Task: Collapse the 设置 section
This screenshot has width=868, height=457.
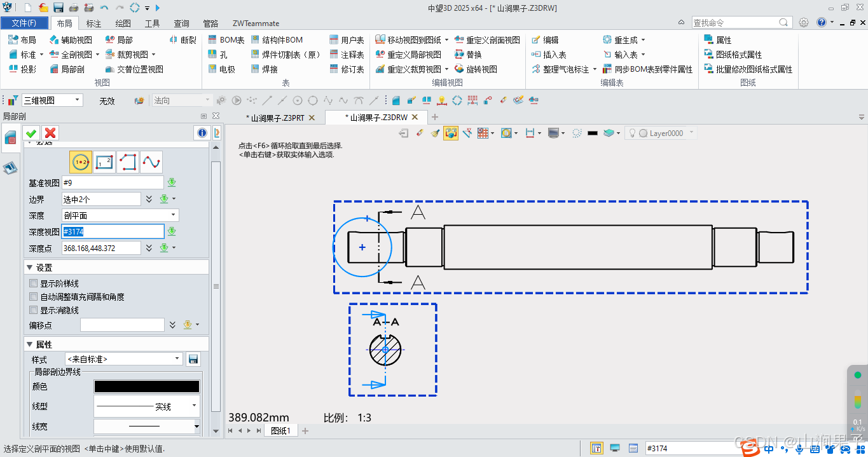Action: click(x=29, y=268)
